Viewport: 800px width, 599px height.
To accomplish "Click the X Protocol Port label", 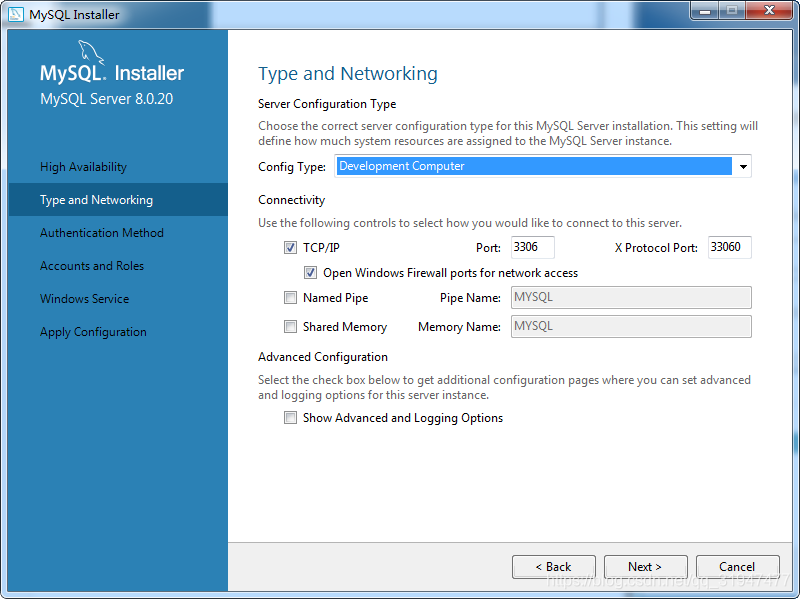I will [x=656, y=248].
